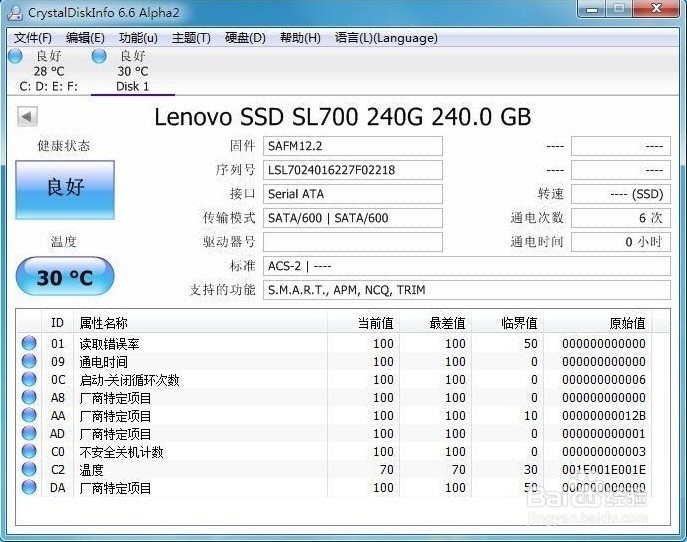The width and height of the screenshot is (687, 542).
Task: Click raw value 000000000006
Action: (604, 379)
